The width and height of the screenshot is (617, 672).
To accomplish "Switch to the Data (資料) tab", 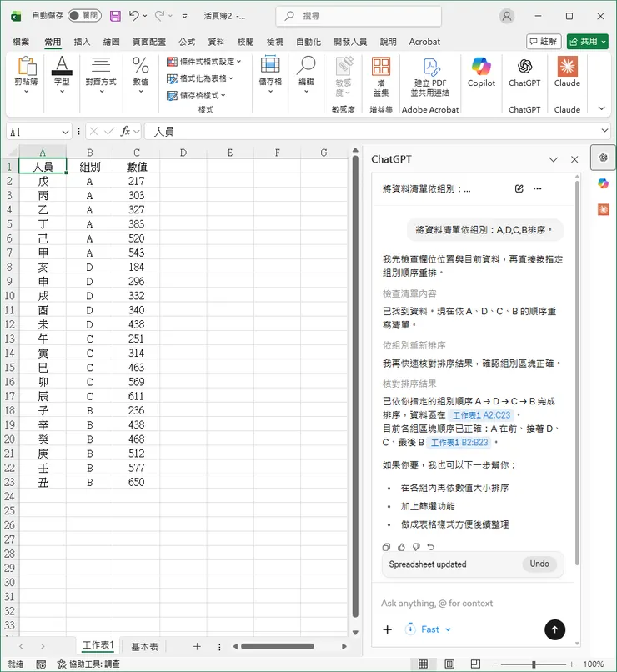I will (216, 42).
